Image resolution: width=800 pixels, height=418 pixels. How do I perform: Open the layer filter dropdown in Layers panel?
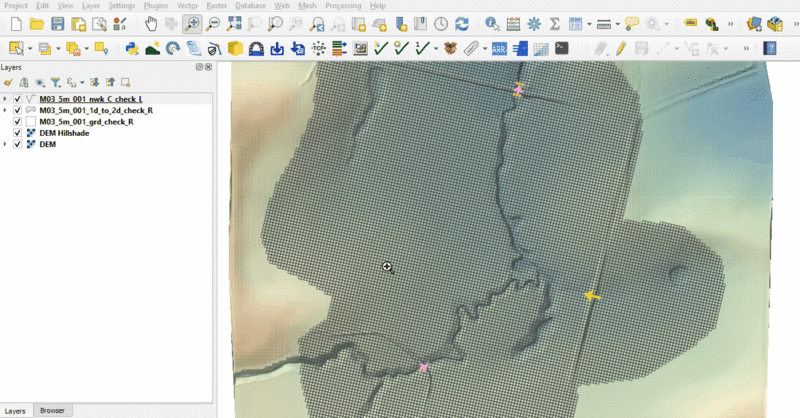(x=57, y=83)
